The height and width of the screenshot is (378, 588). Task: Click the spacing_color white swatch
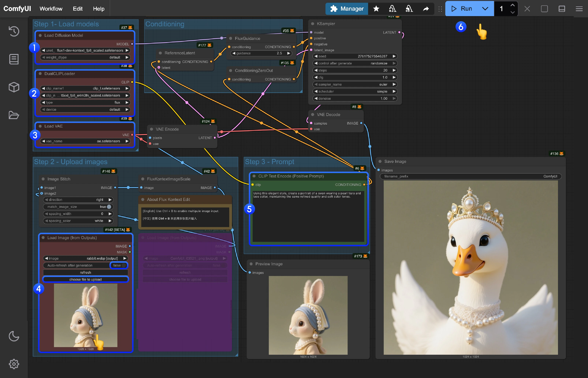99,221
